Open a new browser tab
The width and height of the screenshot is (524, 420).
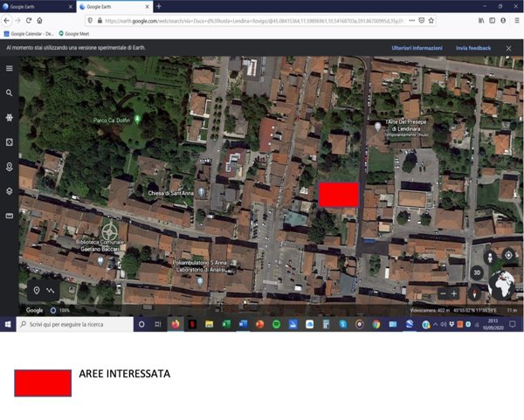[x=159, y=6]
